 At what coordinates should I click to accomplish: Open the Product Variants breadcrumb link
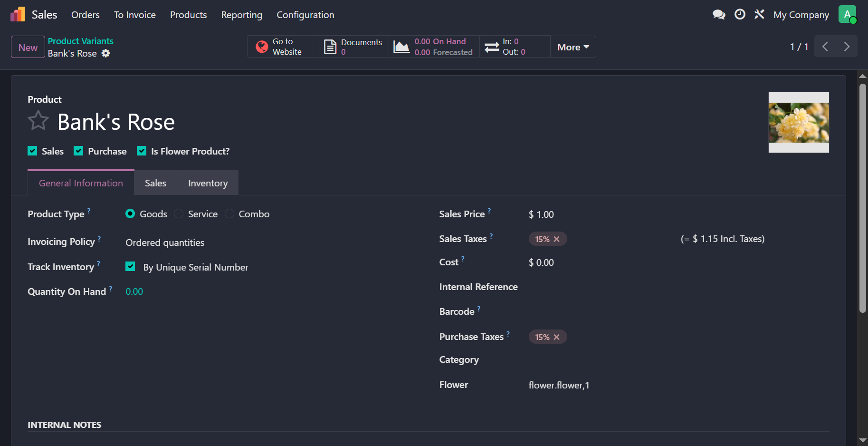pos(80,41)
